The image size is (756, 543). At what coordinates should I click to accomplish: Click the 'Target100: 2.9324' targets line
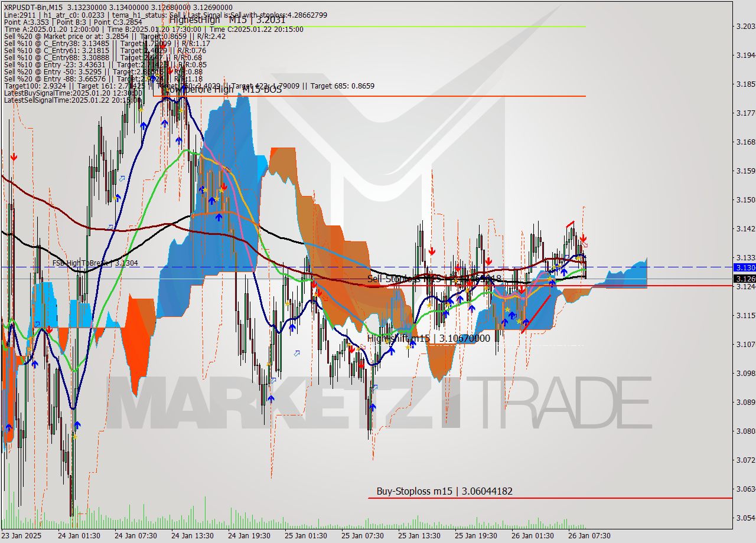coord(189,86)
